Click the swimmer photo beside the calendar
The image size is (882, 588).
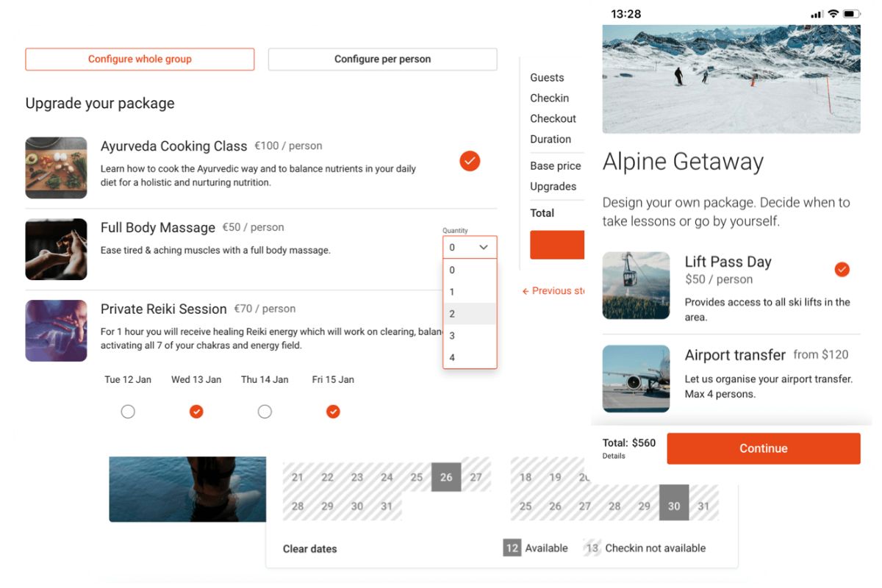187,490
